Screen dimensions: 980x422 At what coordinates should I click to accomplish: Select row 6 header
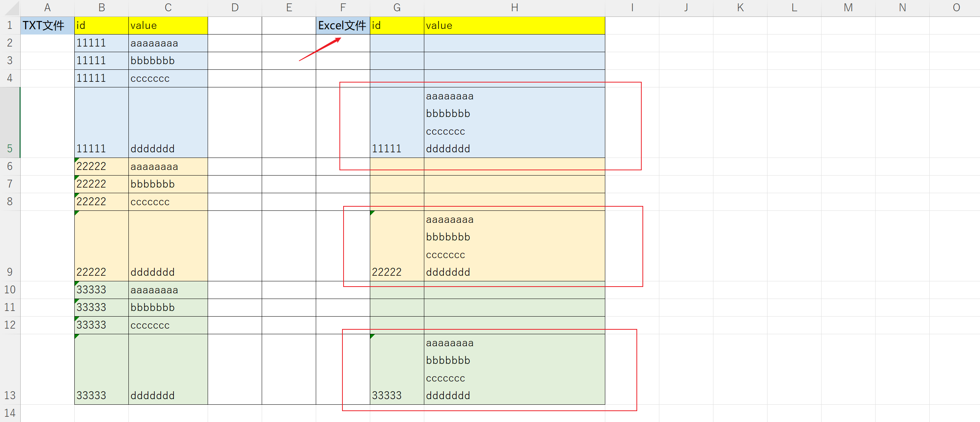(10, 167)
